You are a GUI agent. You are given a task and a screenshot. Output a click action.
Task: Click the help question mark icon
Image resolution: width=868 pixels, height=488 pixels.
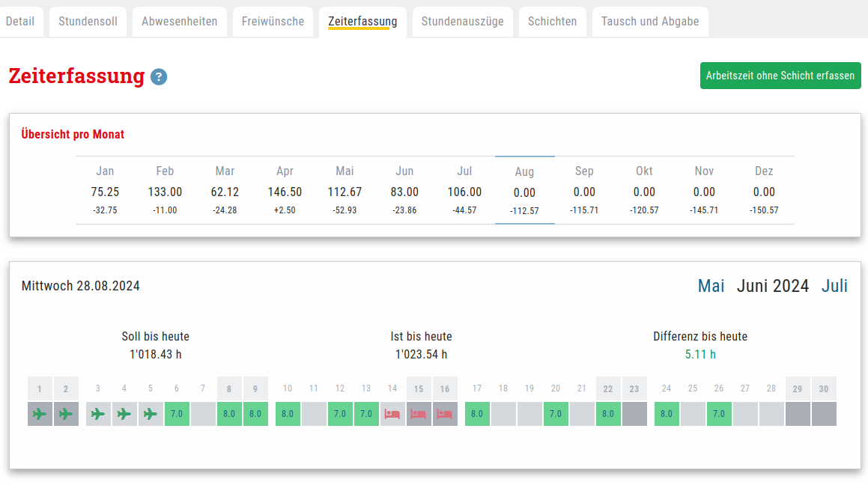point(159,76)
